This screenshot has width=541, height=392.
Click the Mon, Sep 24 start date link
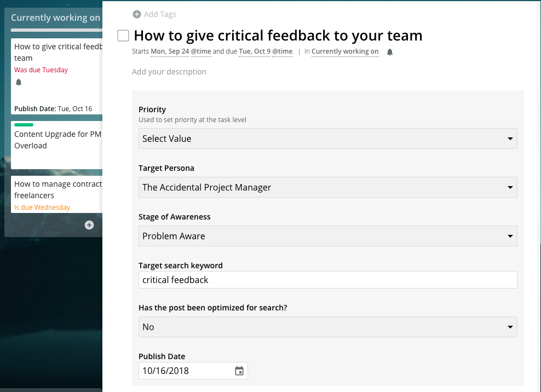coord(170,51)
